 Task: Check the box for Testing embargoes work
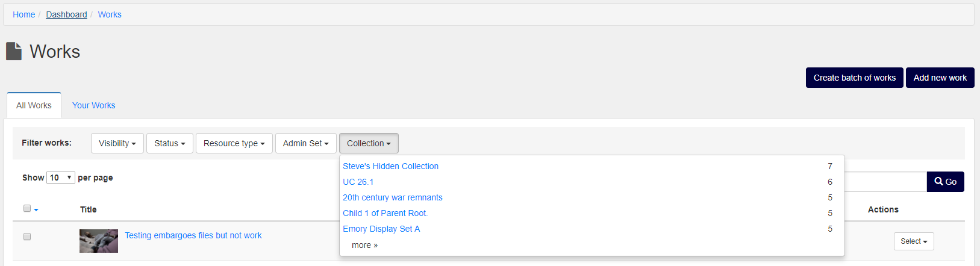pyautogui.click(x=27, y=237)
